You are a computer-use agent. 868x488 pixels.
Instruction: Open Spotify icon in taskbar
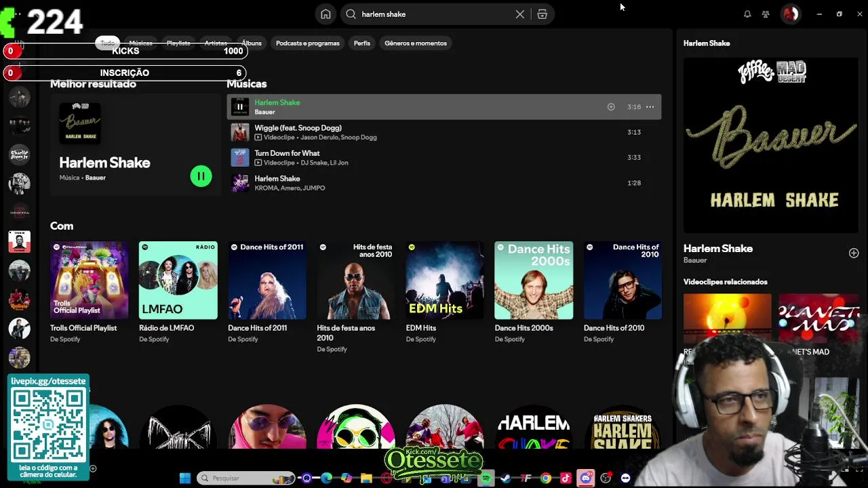486,478
